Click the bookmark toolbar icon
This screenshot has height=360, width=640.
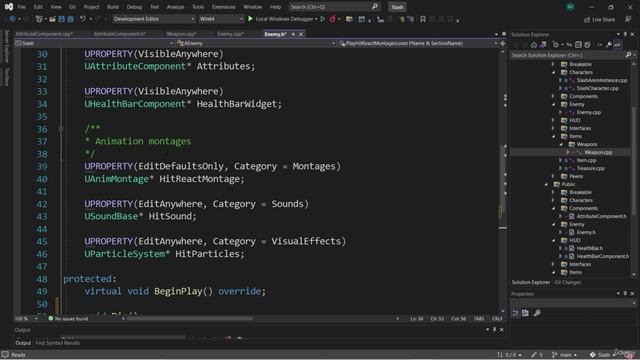[x=423, y=19]
